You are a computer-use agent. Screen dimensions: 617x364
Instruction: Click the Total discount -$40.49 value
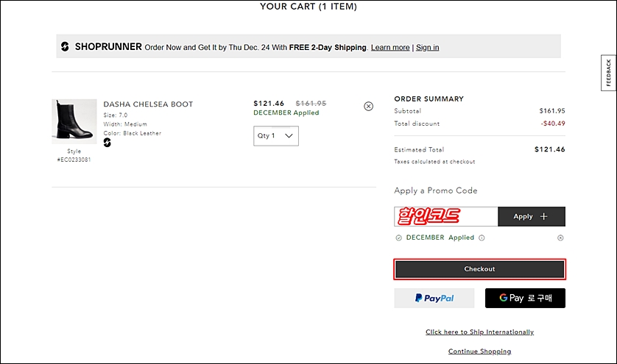pos(553,124)
